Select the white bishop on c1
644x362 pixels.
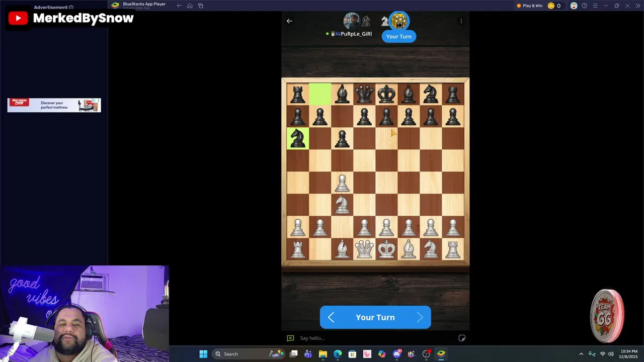(342, 249)
